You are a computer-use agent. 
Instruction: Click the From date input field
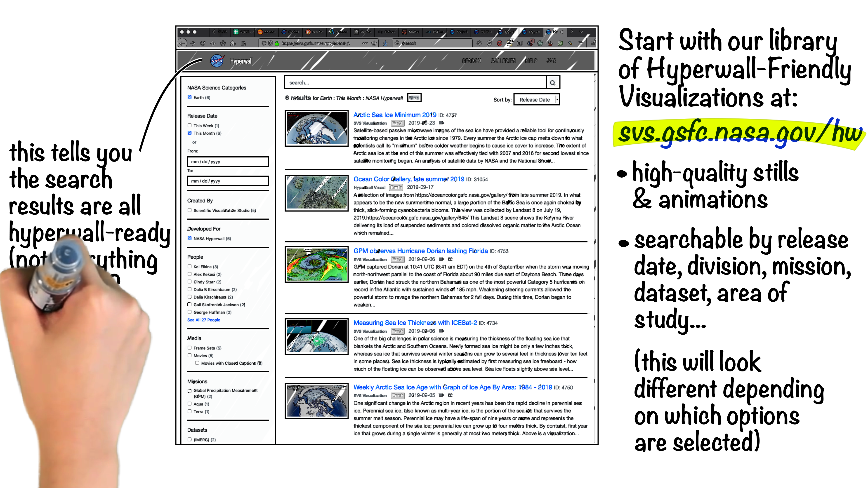pos(228,162)
